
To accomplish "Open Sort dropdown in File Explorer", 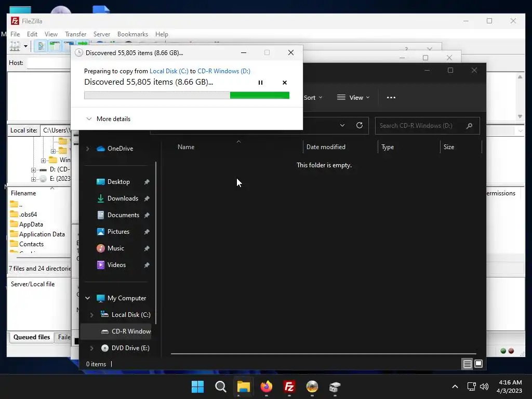I will 313,98.
